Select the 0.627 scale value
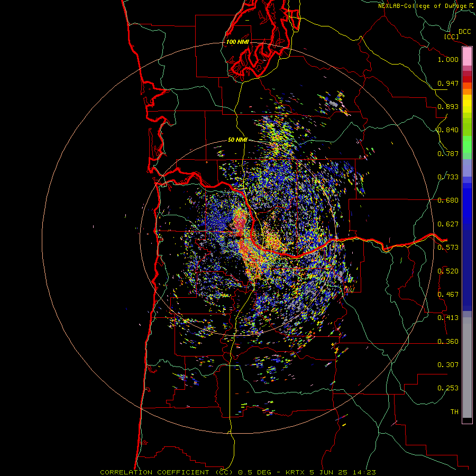This screenshot has width=476, height=476. (448, 224)
